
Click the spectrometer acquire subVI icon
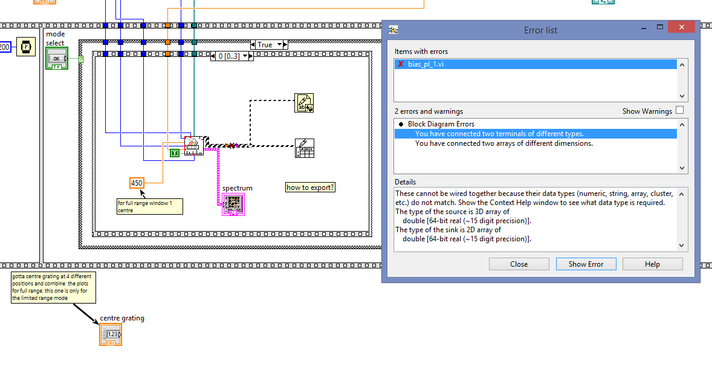tap(194, 146)
